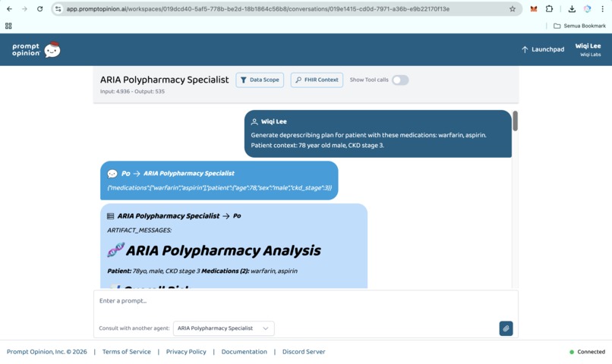The height and width of the screenshot is (364, 612).
Task: Click the conversation scrollbar thumb
Action: (x=516, y=121)
